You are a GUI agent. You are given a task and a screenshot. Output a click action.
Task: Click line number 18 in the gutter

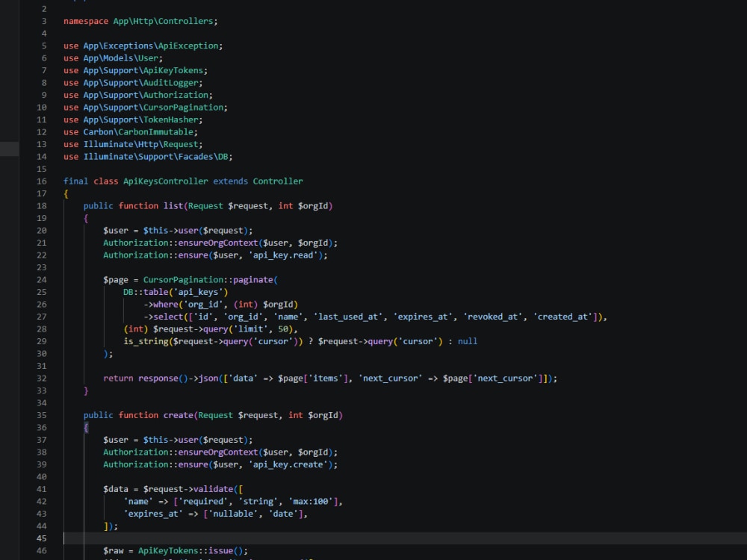pos(41,206)
